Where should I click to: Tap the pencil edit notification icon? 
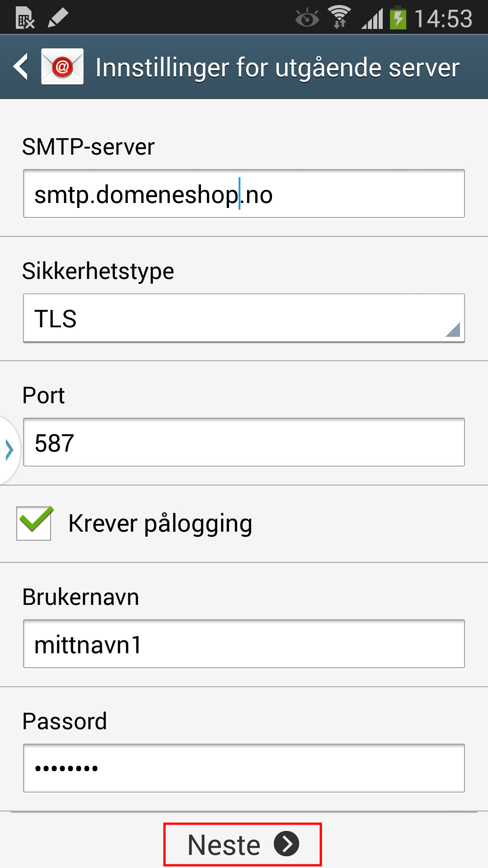pyautogui.click(x=58, y=18)
